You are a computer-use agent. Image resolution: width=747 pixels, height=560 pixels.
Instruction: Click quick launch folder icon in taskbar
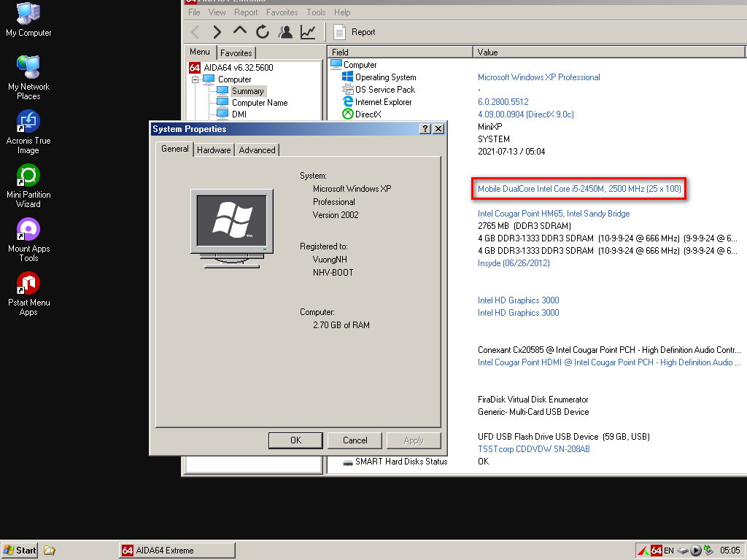(49, 551)
